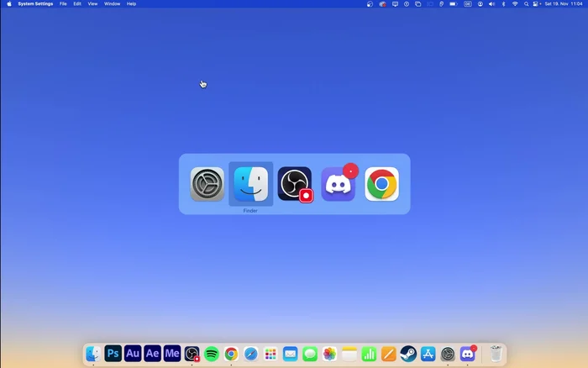Open Pages from the Dock

click(388, 354)
